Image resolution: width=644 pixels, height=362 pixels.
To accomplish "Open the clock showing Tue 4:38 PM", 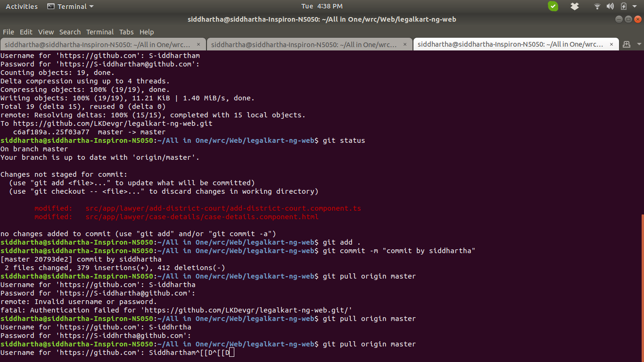I will pos(322,6).
